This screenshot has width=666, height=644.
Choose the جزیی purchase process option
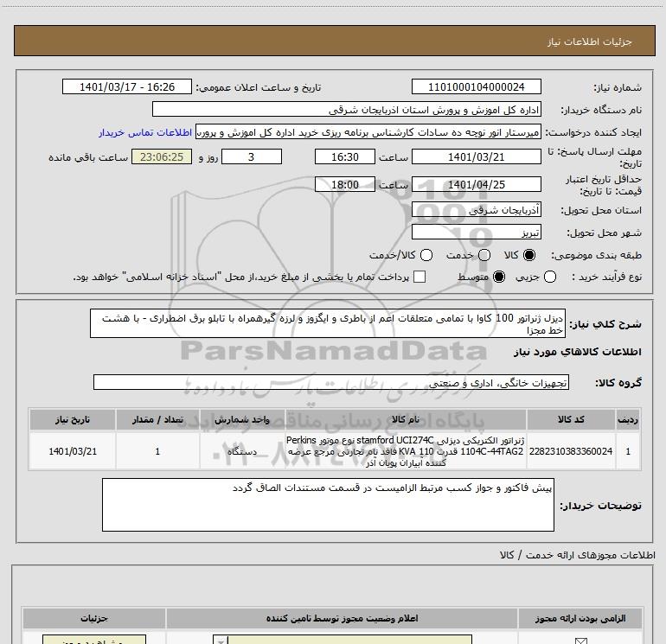click(x=549, y=277)
